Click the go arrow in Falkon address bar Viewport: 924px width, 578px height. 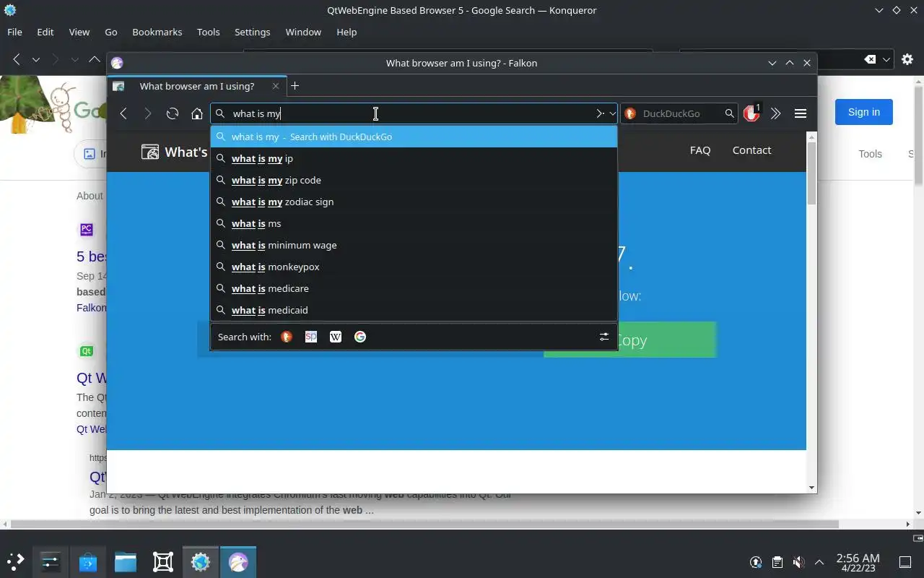point(599,113)
